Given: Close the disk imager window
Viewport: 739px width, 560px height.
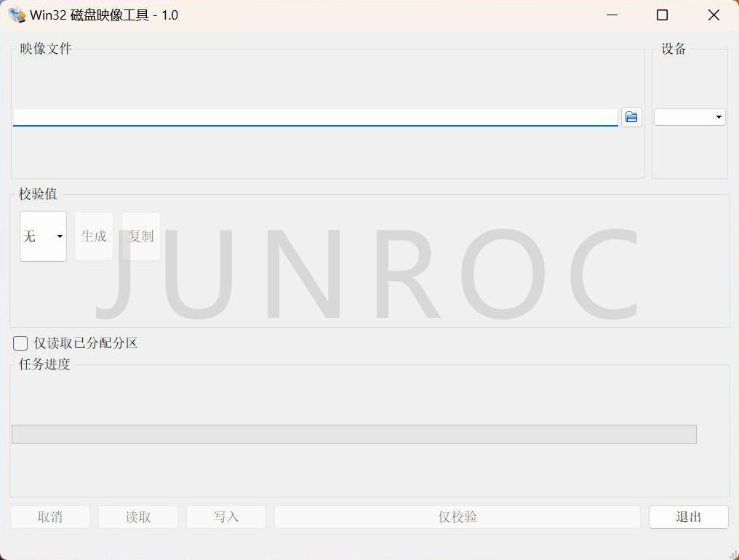Looking at the screenshot, I should point(714,15).
